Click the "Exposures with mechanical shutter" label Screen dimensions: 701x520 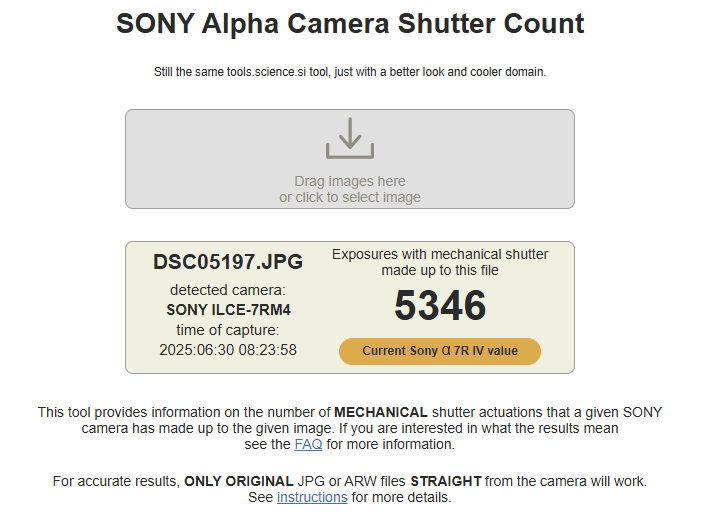pos(440,254)
